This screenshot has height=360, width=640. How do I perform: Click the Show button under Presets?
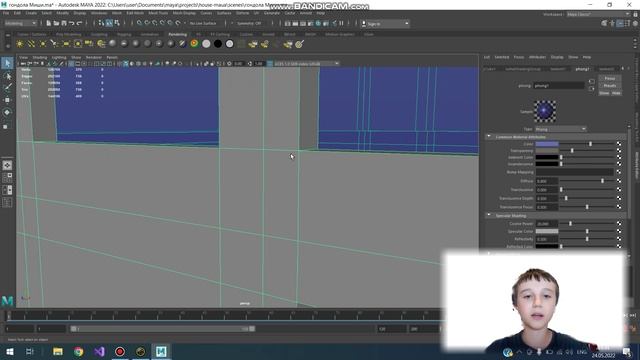click(x=604, y=93)
